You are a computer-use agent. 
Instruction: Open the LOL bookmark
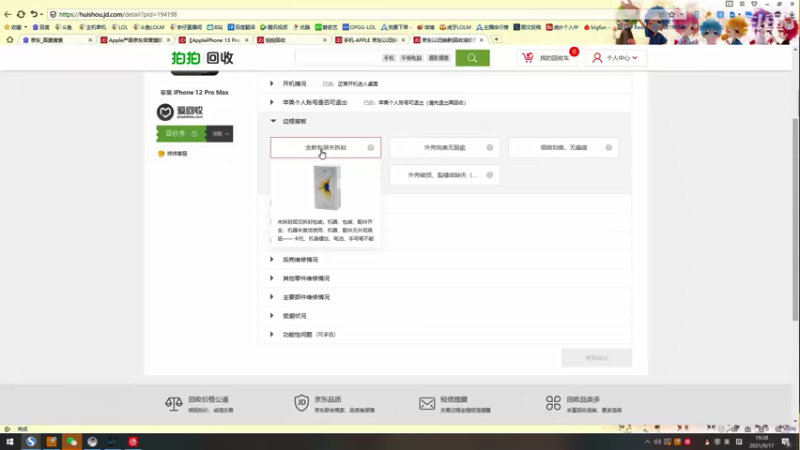click(120, 27)
